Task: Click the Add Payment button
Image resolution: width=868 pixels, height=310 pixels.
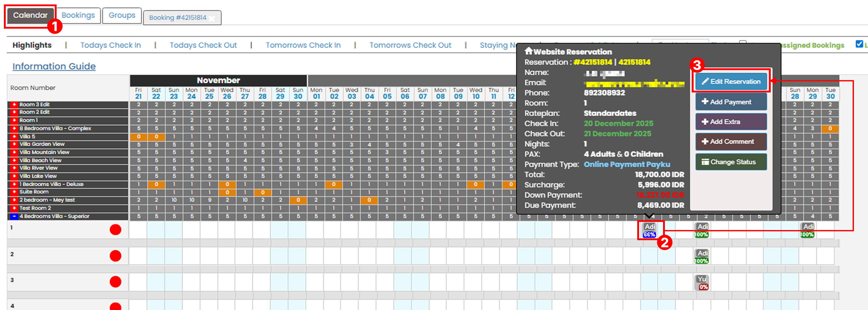Action: [x=731, y=102]
